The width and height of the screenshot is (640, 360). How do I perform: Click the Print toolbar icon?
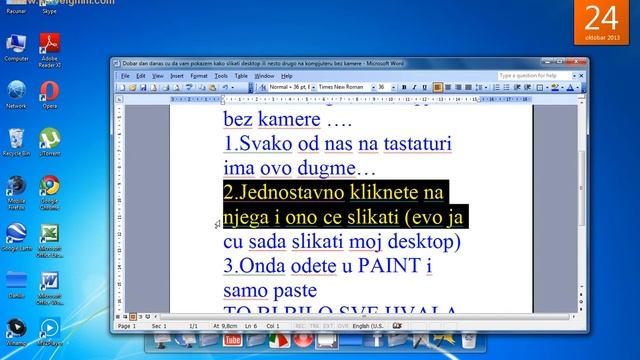[166, 87]
